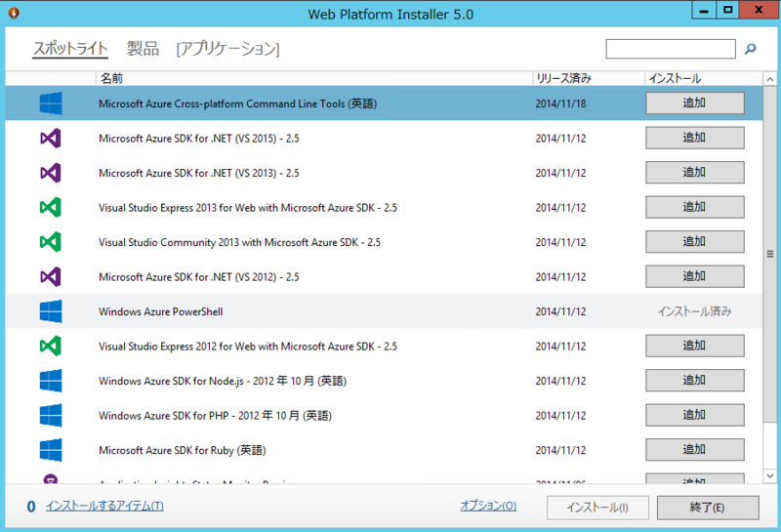Select Microsoft Azure Cross-platform Command Line Tools text
Screen dimensions: 781x532
[237, 103]
